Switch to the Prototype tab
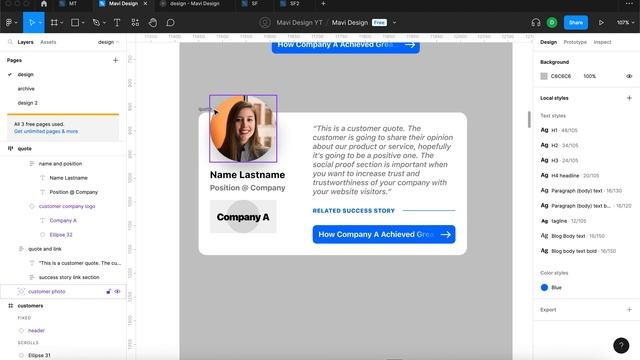The height and width of the screenshot is (360, 640). 575,42
